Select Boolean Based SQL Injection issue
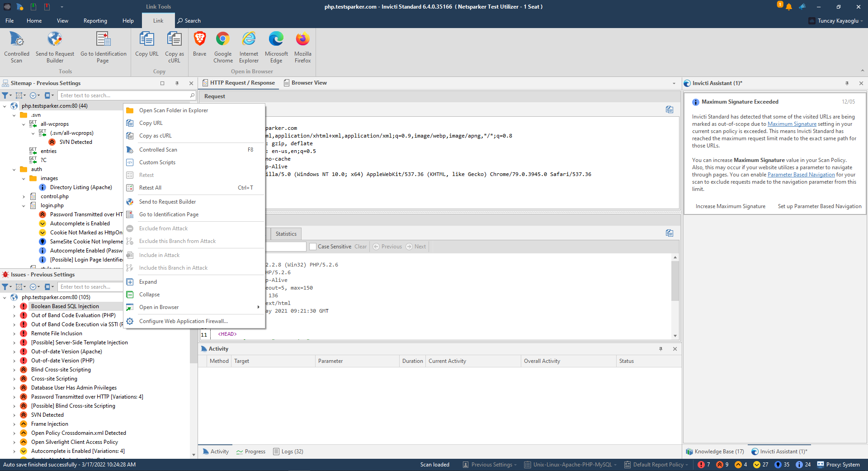The width and height of the screenshot is (868, 471). tap(65, 306)
